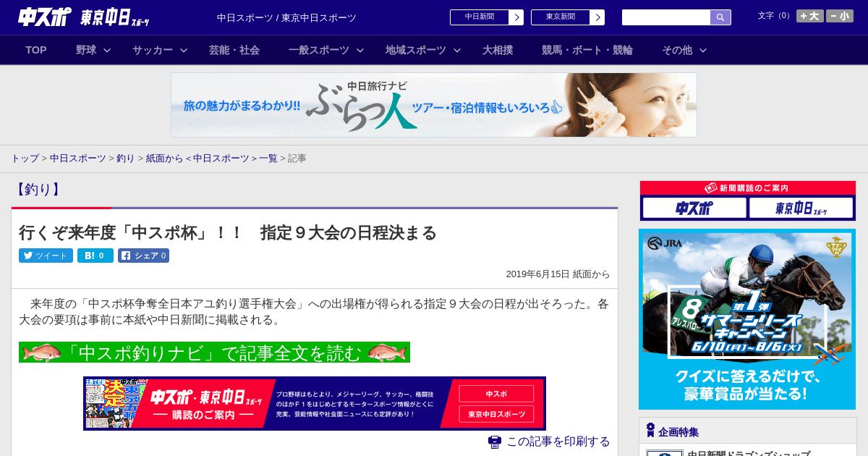Click the ぶらっ人 travel banner ad

[x=434, y=105]
